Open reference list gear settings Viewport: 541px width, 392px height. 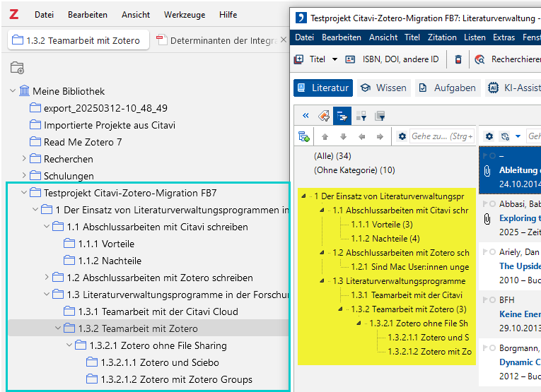[489, 136]
